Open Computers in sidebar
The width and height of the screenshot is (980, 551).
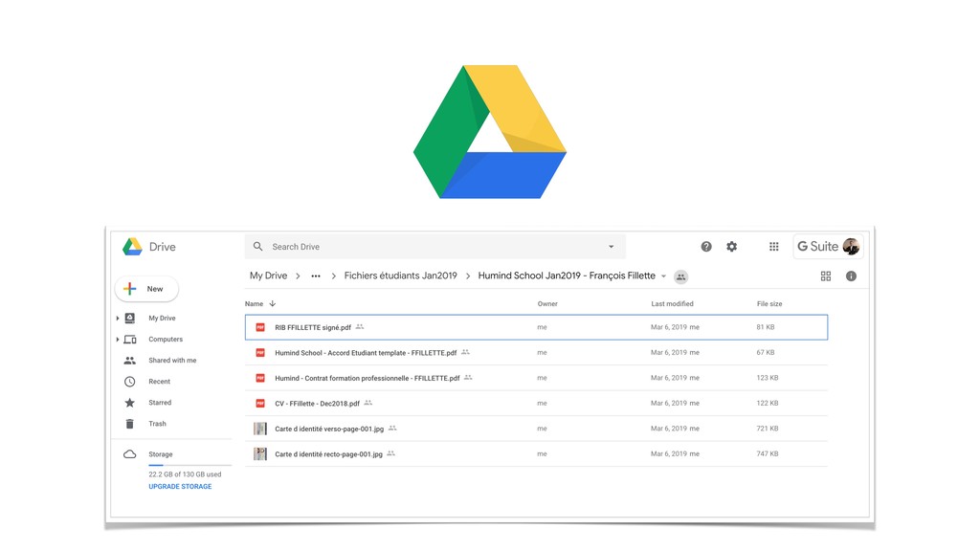[166, 340]
